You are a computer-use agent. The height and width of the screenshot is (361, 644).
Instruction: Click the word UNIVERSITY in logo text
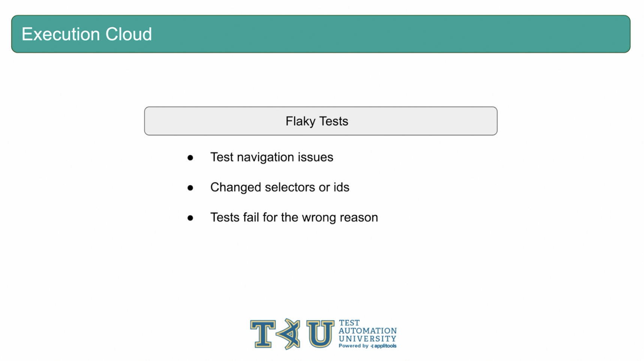[x=368, y=339]
